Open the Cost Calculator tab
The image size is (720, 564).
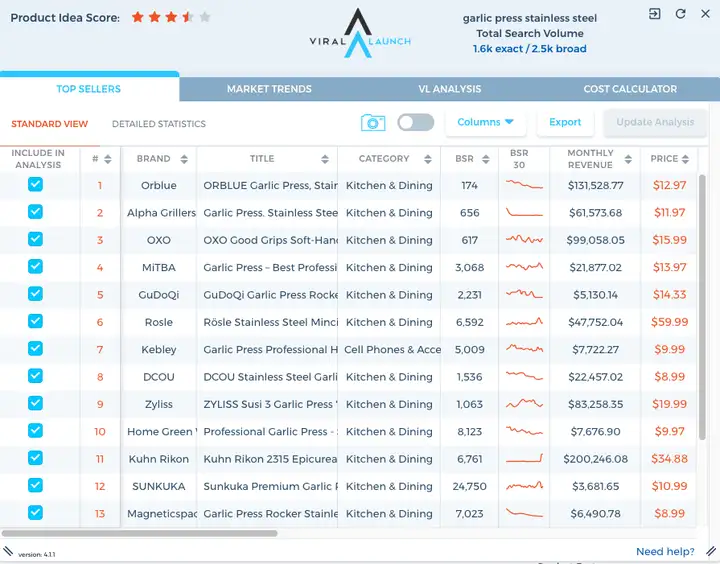(630, 89)
